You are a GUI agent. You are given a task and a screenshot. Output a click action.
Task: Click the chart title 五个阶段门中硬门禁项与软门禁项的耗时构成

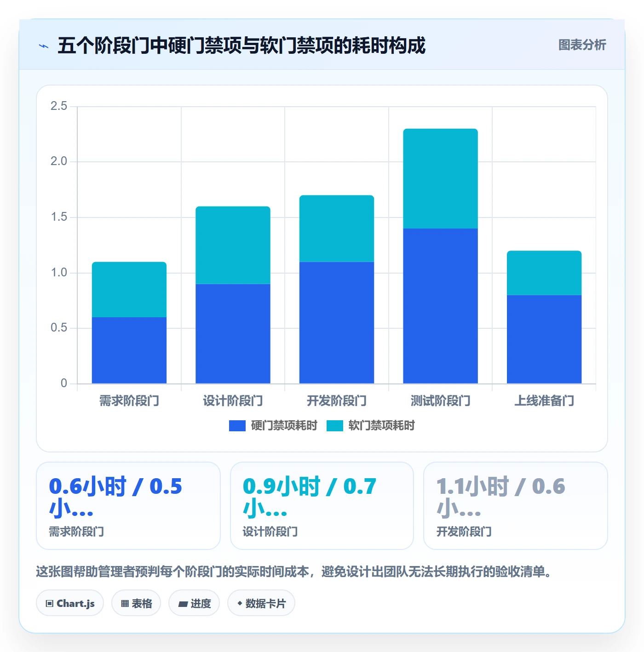[241, 46]
